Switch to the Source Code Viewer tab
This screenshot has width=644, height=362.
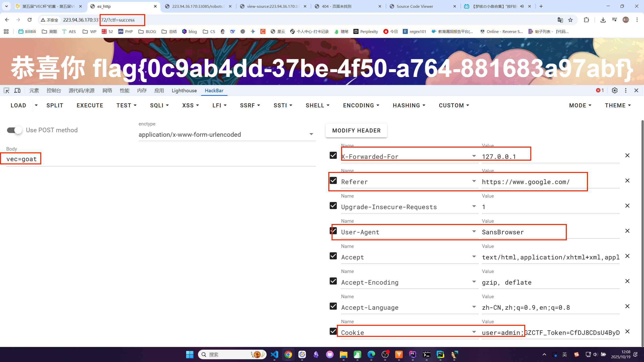(x=415, y=6)
